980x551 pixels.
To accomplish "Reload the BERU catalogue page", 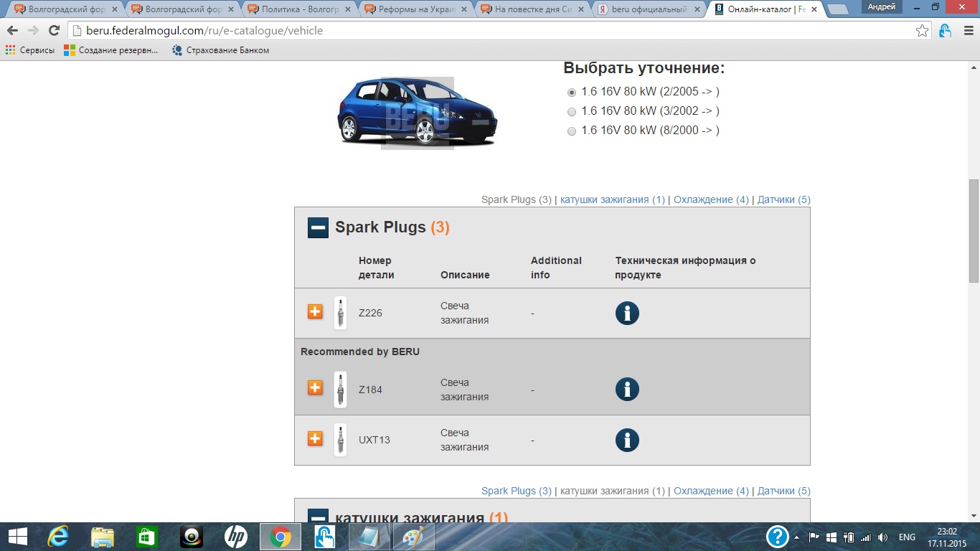I will pos(54,31).
